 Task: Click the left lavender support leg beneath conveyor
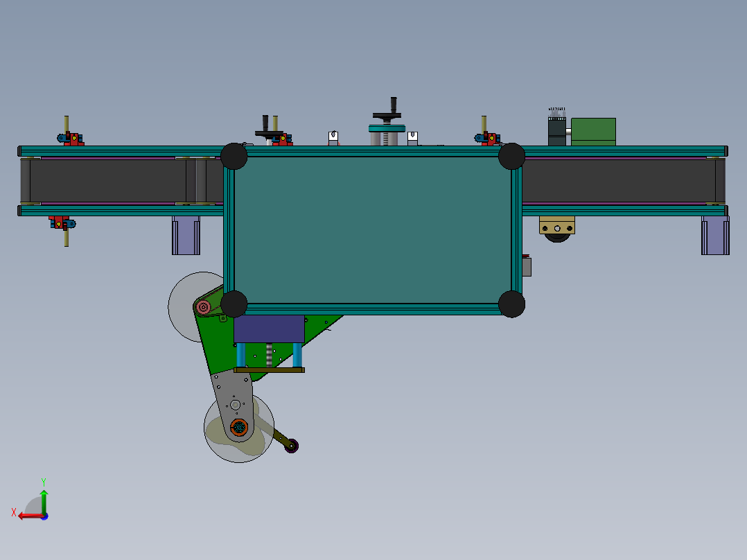tap(186, 236)
